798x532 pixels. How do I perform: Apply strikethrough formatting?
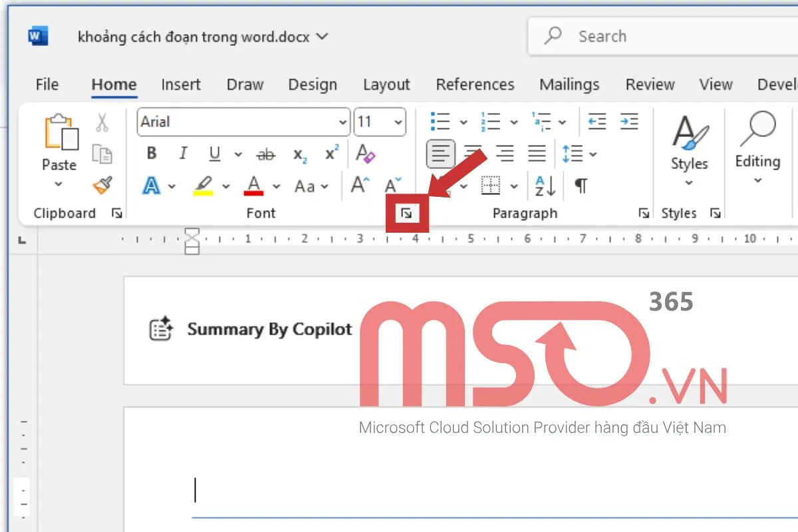[266, 154]
